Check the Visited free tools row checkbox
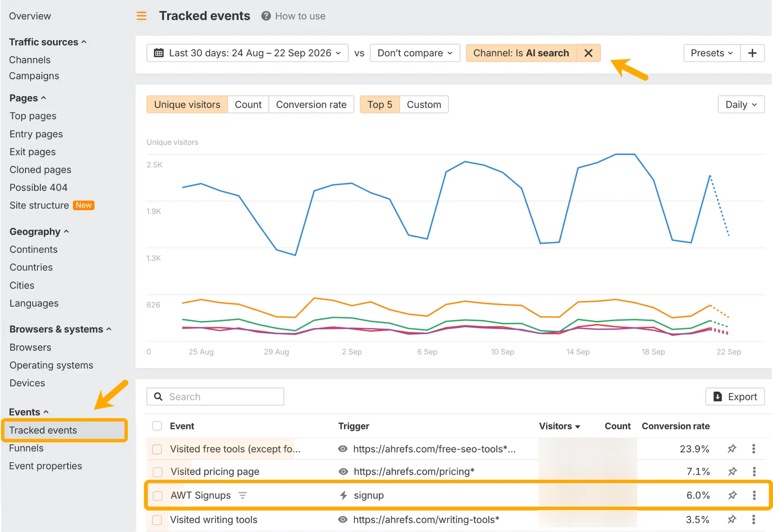The height and width of the screenshot is (532, 773). [x=157, y=449]
